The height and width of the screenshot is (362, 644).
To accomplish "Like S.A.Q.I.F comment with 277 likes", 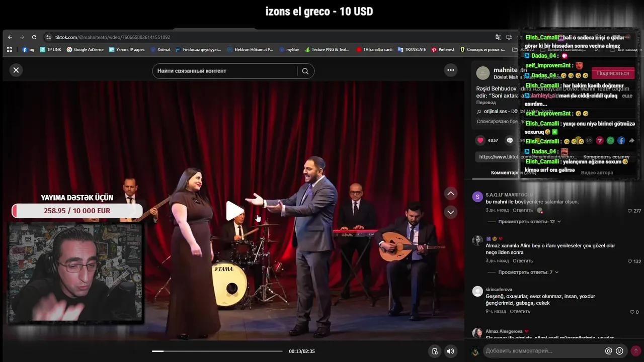I will pos(630,211).
